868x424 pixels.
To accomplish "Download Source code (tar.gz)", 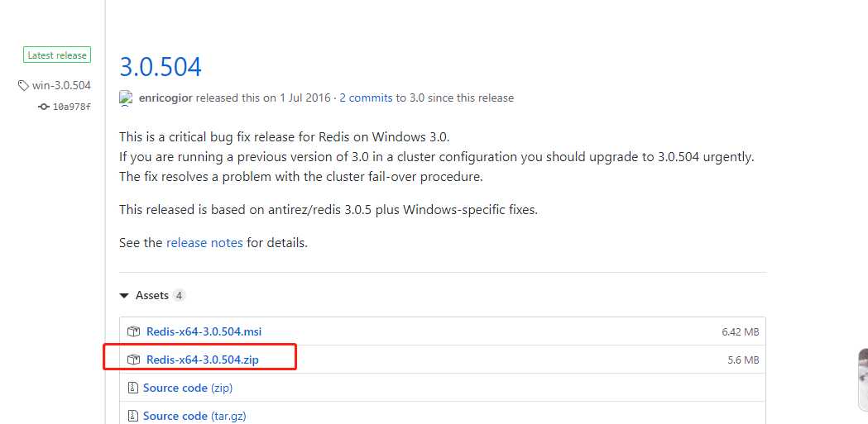I will click(194, 416).
